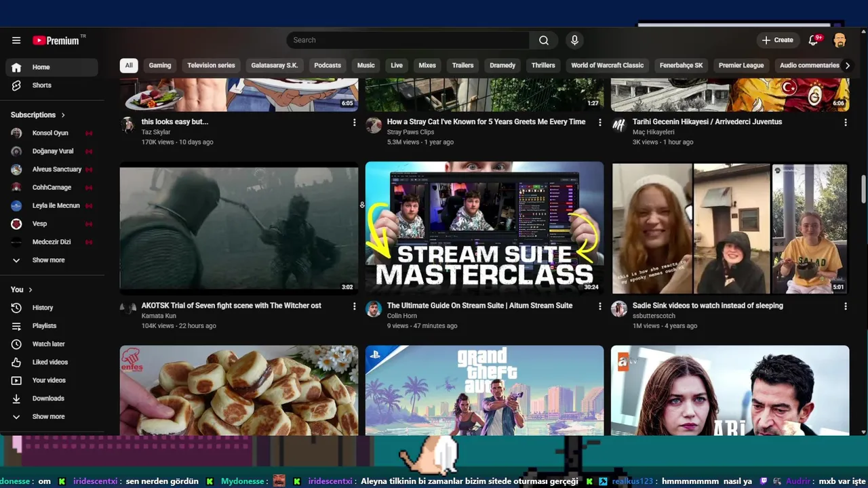Open the Taz Skylar channel avatar
Image resolution: width=868 pixels, height=488 pixels.
(127, 125)
